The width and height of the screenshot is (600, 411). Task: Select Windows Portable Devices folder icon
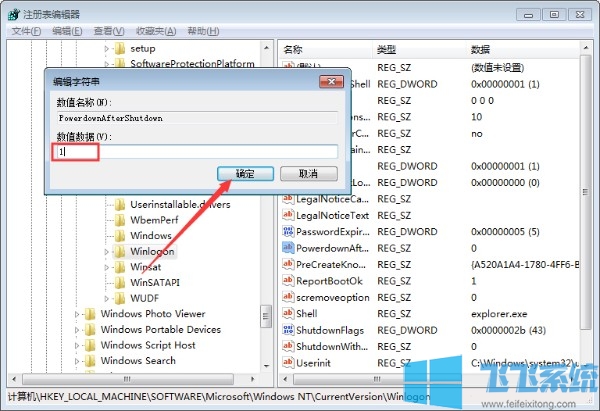[90, 329]
